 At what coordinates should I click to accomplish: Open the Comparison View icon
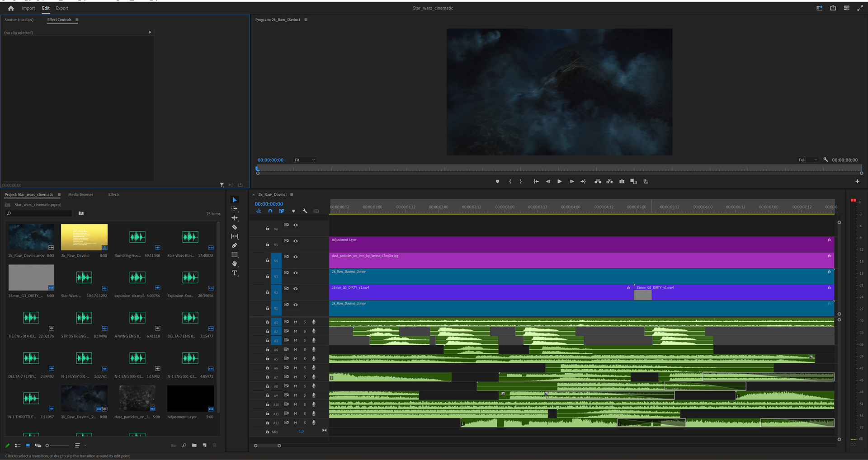633,182
